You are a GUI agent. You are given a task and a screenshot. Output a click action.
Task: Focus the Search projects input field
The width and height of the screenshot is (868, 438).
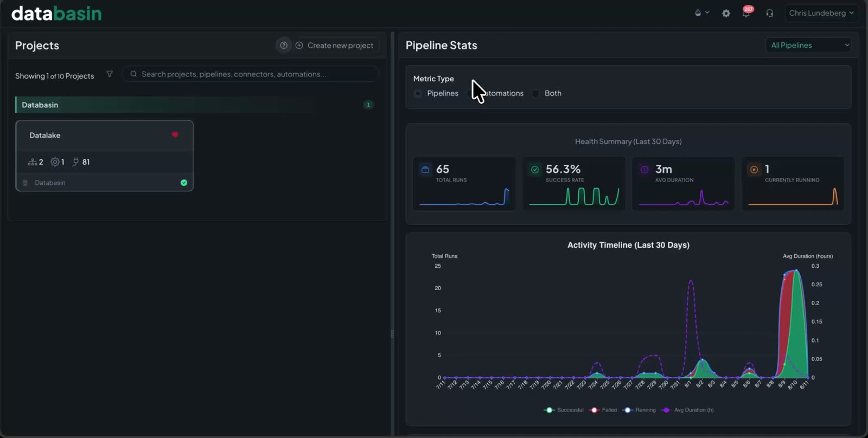point(250,74)
